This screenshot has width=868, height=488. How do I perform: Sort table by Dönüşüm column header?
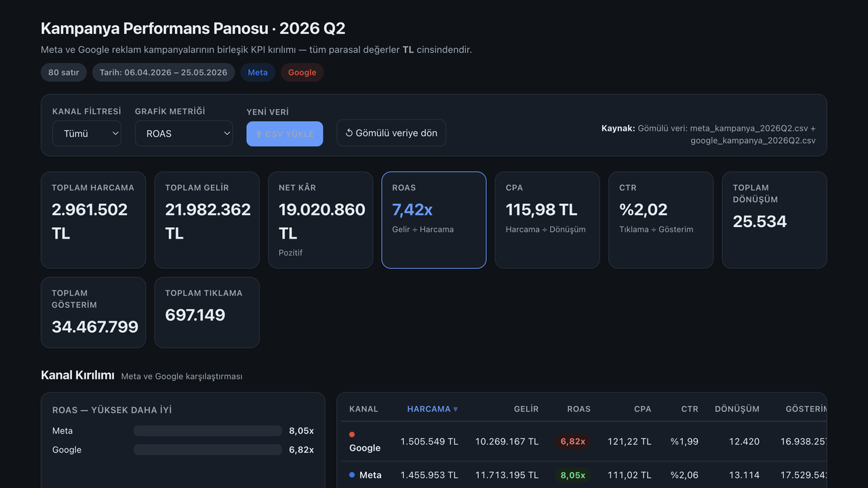(737, 409)
